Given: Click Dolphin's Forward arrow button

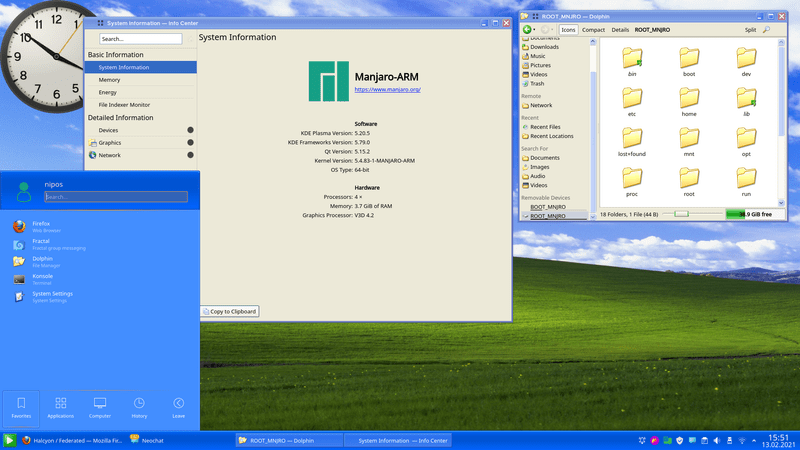Looking at the screenshot, I should click(544, 30).
